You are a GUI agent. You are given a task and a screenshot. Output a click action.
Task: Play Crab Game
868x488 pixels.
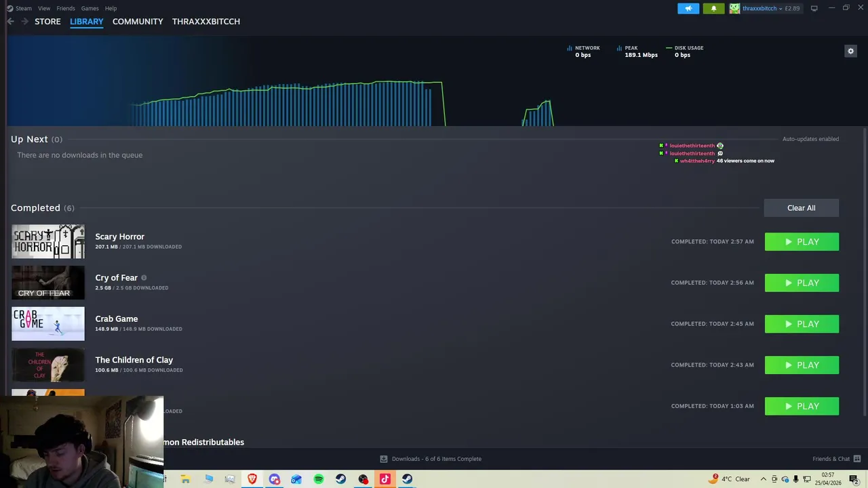click(802, 324)
